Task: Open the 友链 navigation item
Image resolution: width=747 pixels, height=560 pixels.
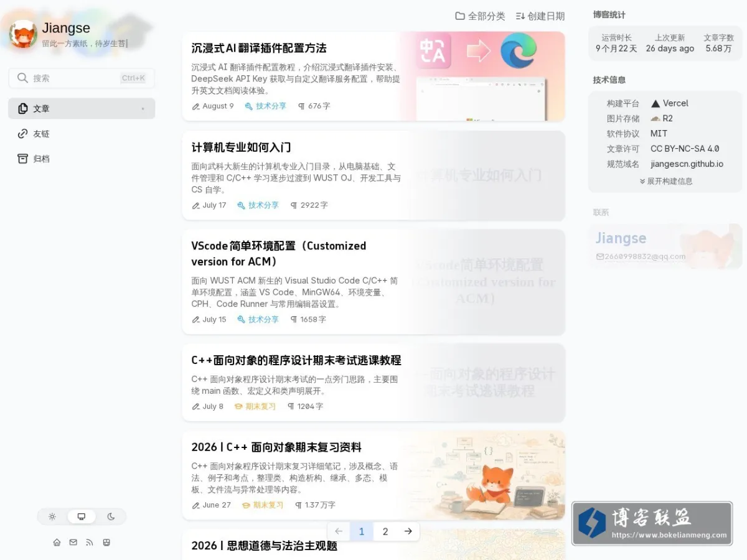Action: coord(82,133)
